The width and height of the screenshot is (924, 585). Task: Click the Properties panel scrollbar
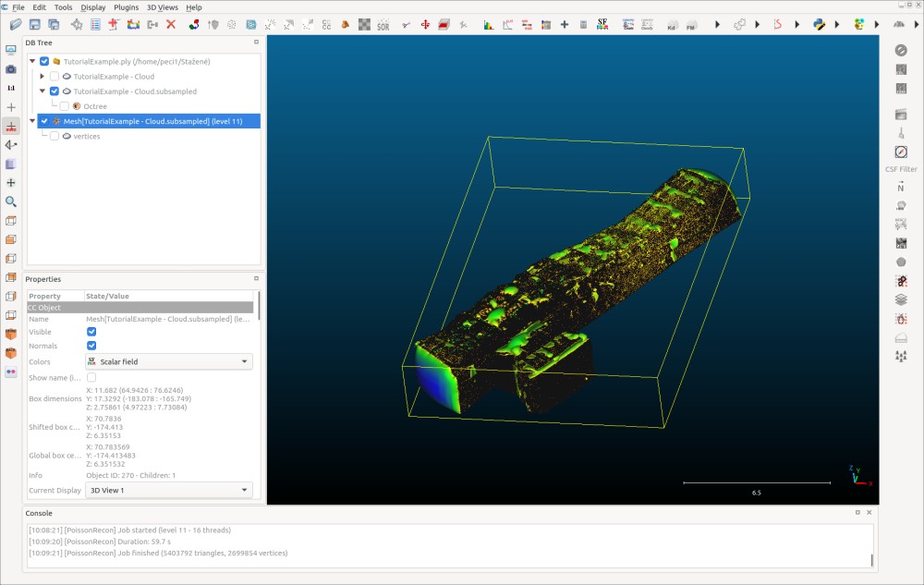(259, 305)
